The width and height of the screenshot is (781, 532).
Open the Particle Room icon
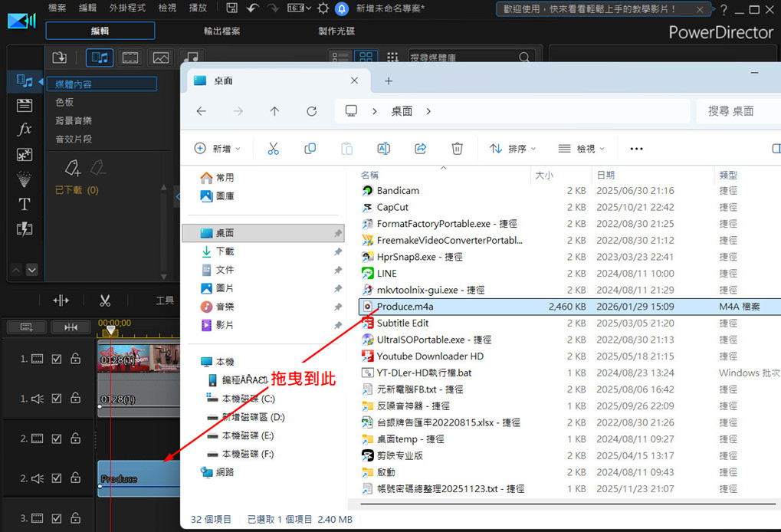(x=25, y=179)
